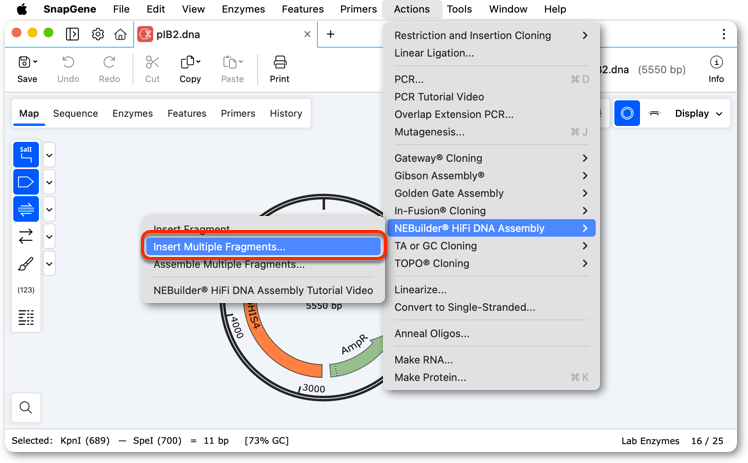Expand the Gibson Assembly submenu
The height and width of the screenshot is (463, 748).
(x=491, y=175)
